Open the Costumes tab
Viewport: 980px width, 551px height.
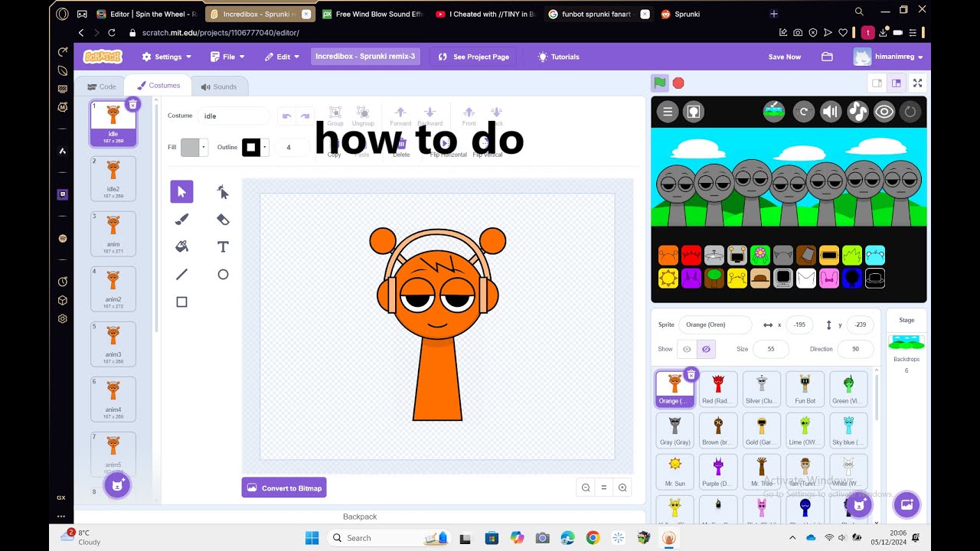(x=158, y=86)
